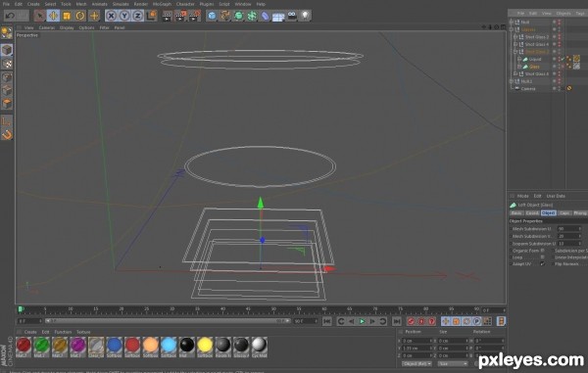Activate the Scale tool in toolbar
Viewport: 588px width, 373px height.
click(67, 16)
